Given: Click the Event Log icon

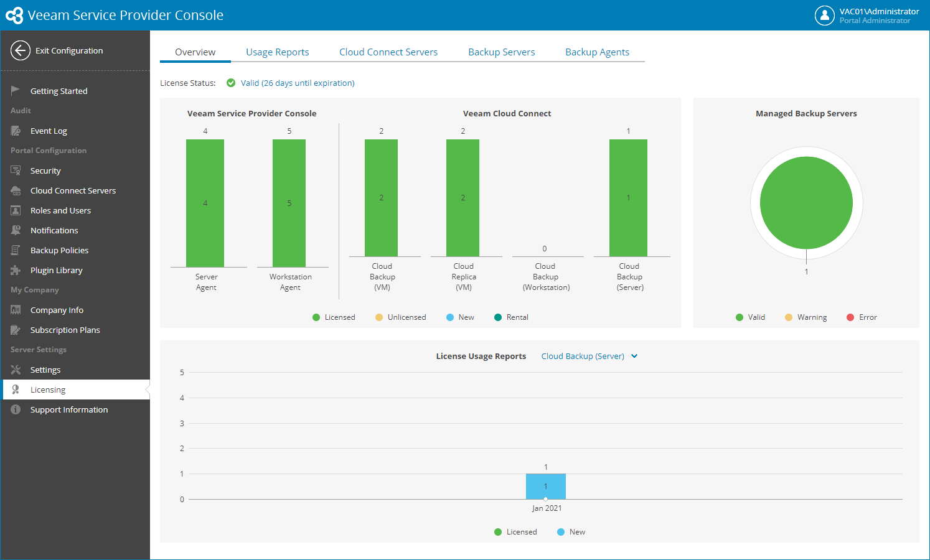Looking at the screenshot, I should coord(16,131).
